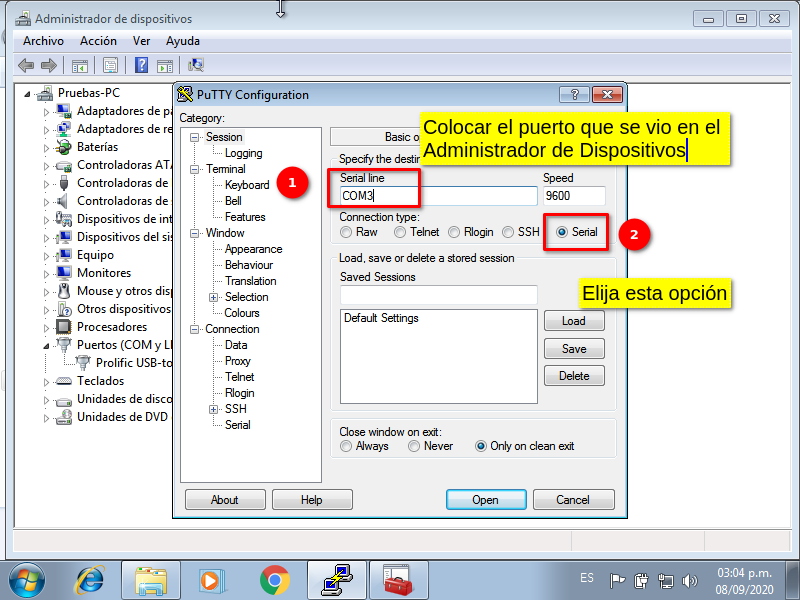Collapse the Puertos (COM y LPT) node
The width and height of the screenshot is (800, 600).
tap(46, 345)
